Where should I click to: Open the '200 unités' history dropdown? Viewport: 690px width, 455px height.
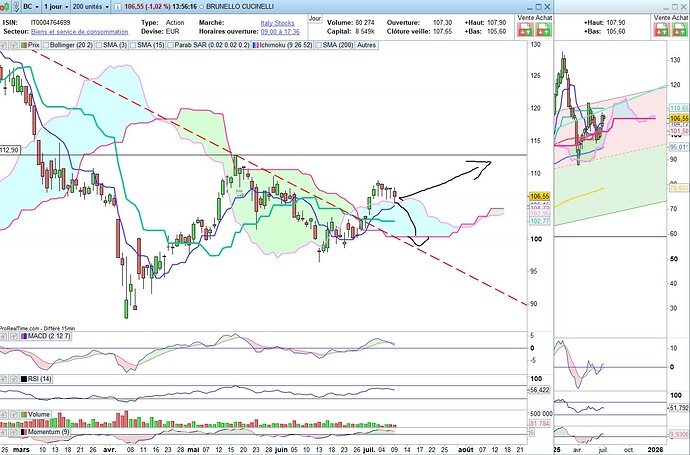[x=90, y=7]
